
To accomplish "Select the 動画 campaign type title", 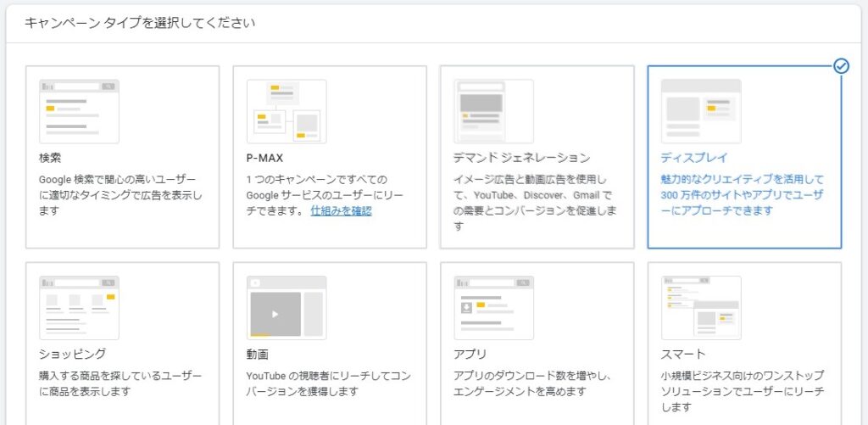I will tap(258, 354).
